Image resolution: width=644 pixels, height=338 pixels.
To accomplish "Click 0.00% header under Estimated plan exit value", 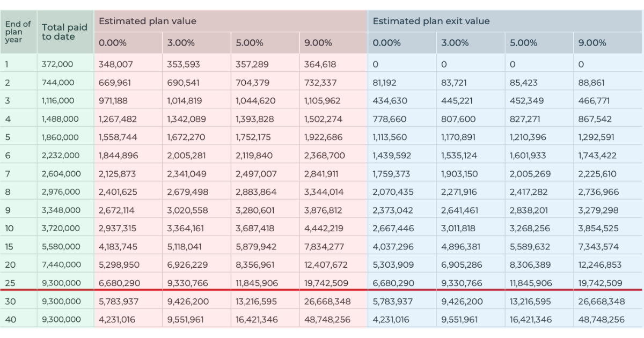I will 386,43.
